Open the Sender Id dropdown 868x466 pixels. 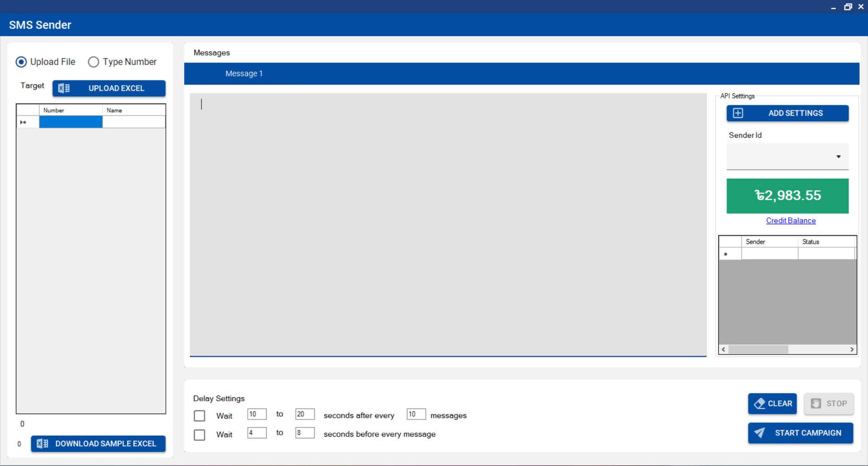coord(838,157)
